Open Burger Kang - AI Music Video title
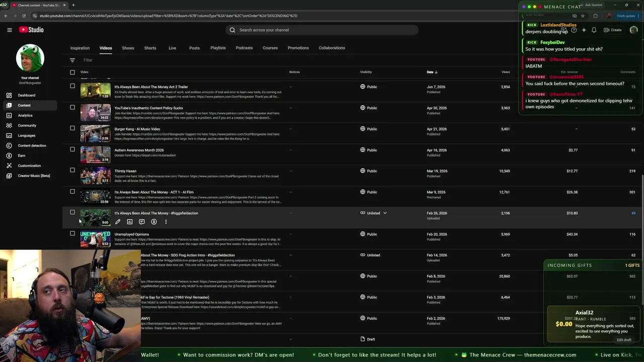 (x=137, y=129)
